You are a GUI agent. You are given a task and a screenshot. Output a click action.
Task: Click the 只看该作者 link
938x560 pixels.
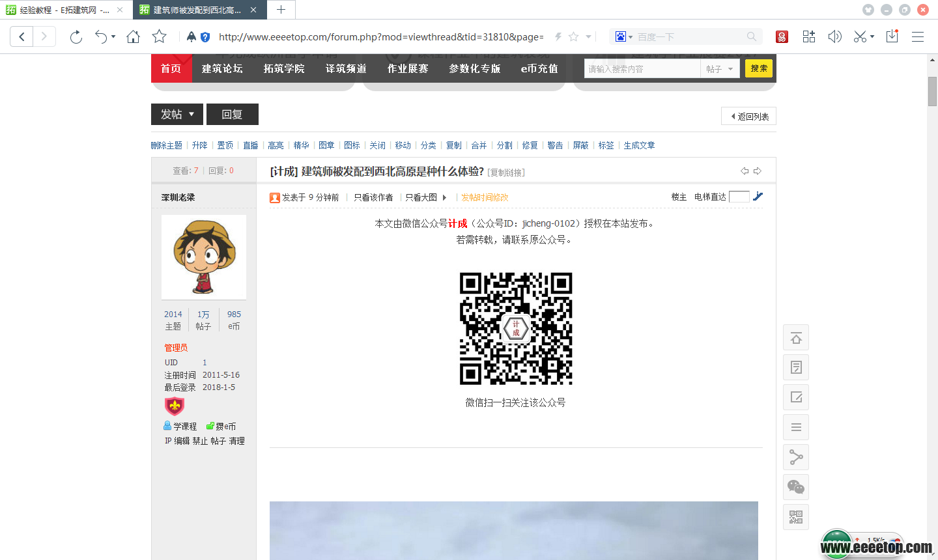pos(373,197)
